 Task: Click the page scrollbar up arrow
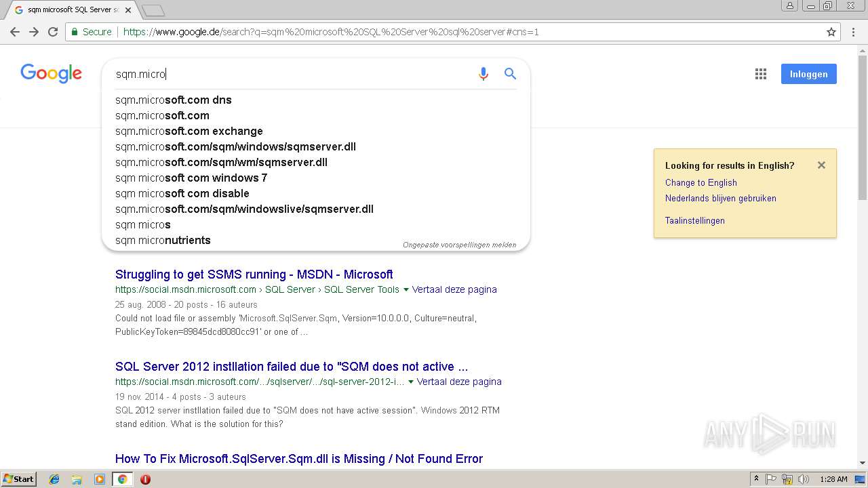(x=863, y=50)
